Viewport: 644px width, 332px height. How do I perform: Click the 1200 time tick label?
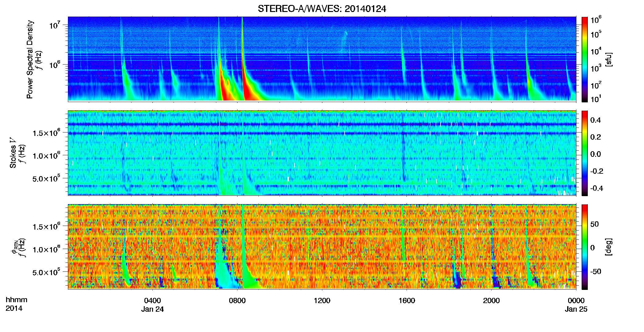[322, 301]
